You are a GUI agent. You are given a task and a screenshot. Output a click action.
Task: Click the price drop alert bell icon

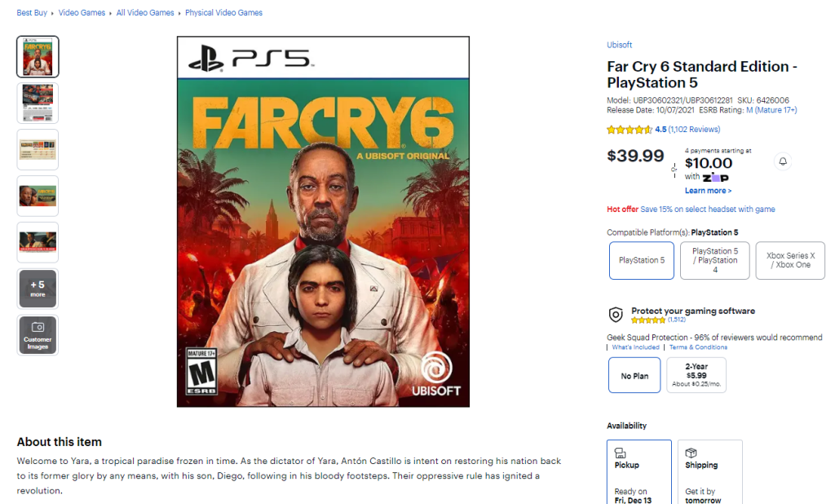point(783,161)
